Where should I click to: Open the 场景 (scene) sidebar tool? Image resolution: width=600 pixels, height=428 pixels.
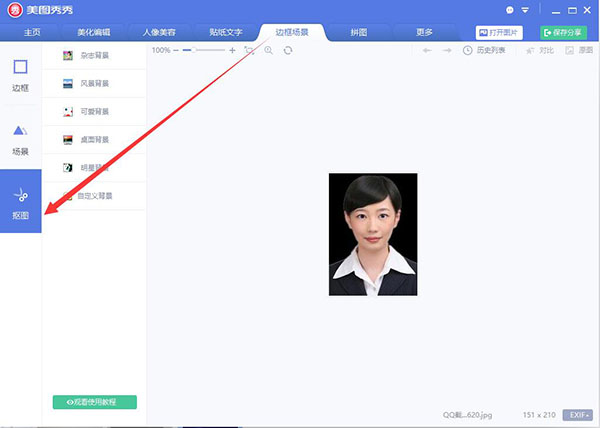click(x=20, y=138)
